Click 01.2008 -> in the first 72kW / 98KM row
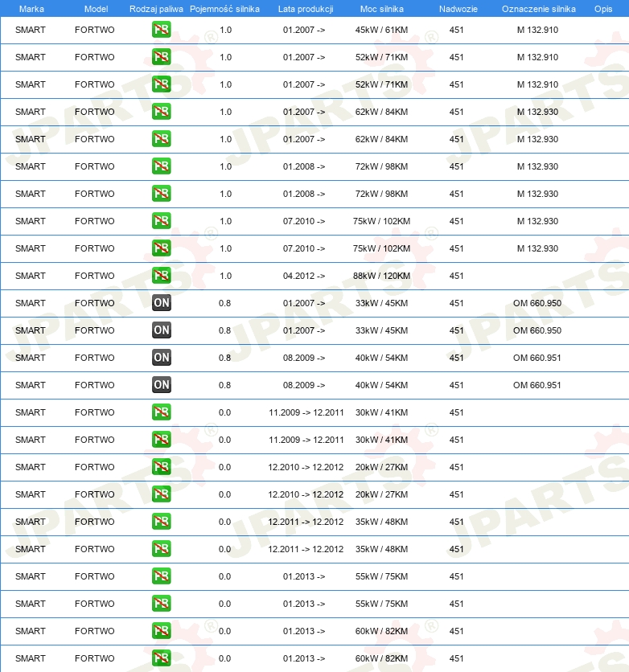Viewport: 629px width, 672px height. (x=304, y=166)
